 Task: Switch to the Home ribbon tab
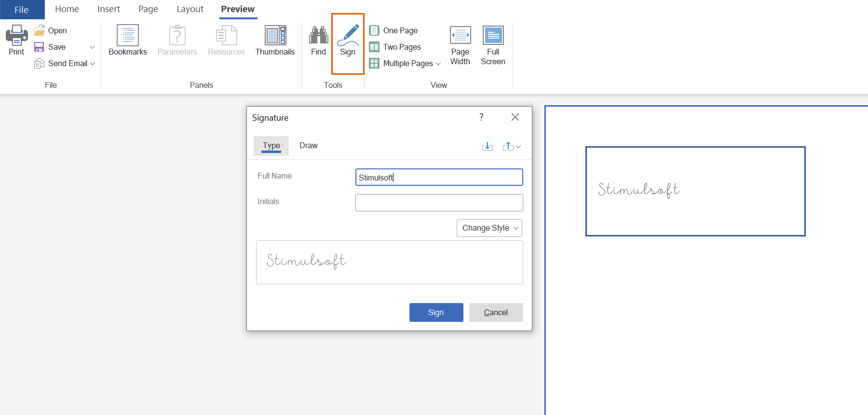click(67, 9)
